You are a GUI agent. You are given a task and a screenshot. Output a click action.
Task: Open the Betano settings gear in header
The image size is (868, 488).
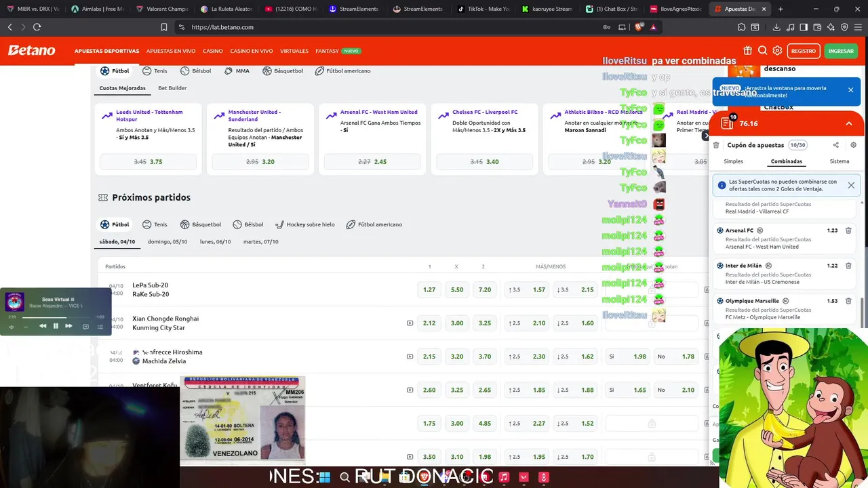click(x=777, y=51)
